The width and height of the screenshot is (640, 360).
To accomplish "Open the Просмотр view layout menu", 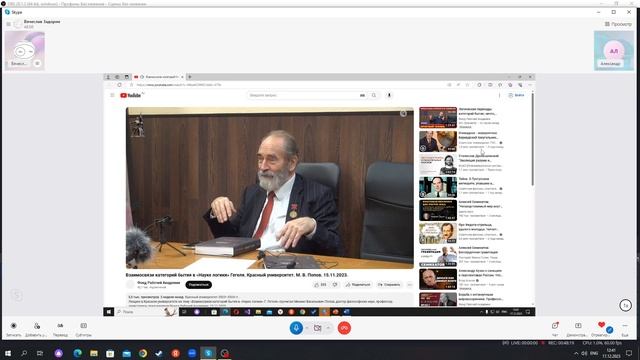I will tap(618, 24).
